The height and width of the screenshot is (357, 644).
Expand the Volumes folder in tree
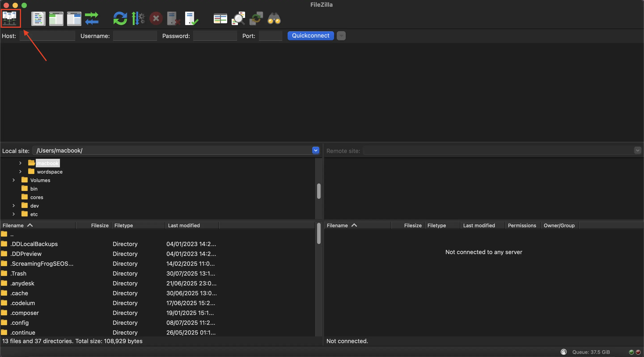pos(13,180)
